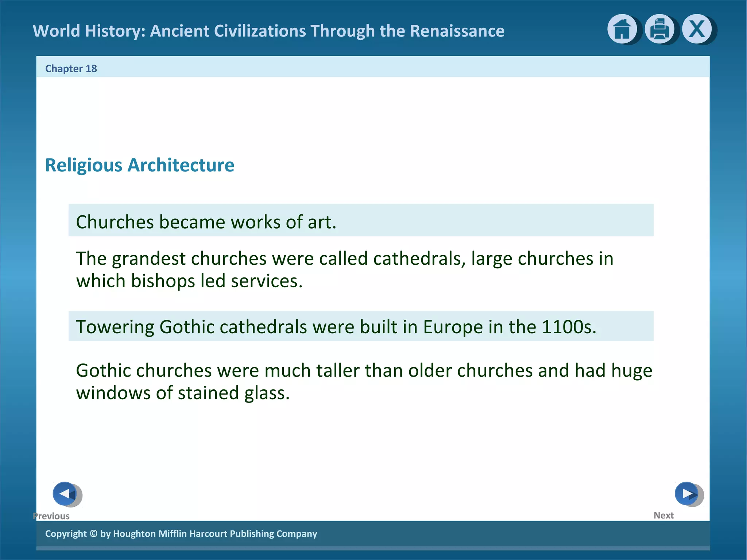The image size is (747, 560).
Task: Click the word 'bishops'
Action: point(163,281)
